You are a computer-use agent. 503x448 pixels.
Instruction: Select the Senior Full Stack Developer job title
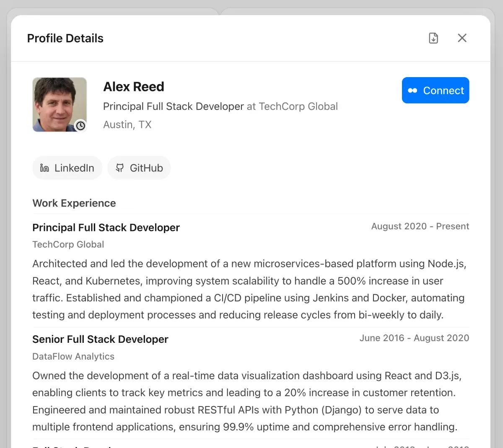pos(100,339)
